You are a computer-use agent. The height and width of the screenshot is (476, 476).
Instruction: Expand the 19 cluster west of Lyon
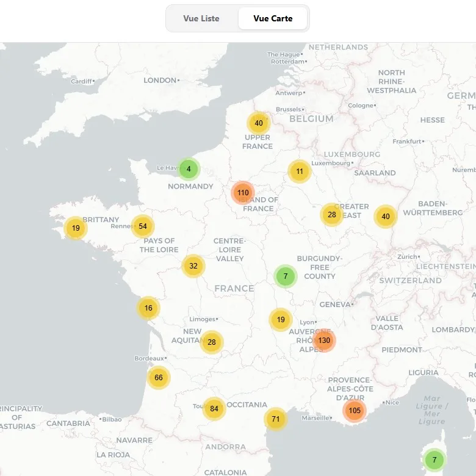pos(281,320)
